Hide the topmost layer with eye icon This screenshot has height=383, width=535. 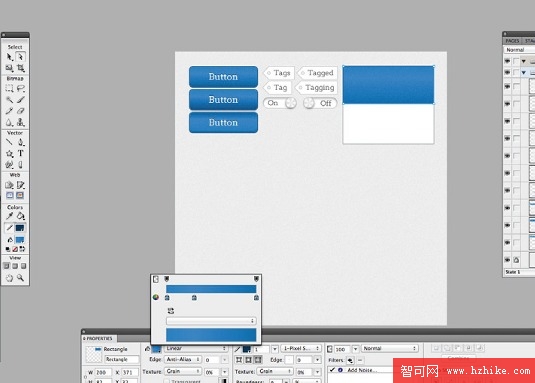(x=507, y=61)
